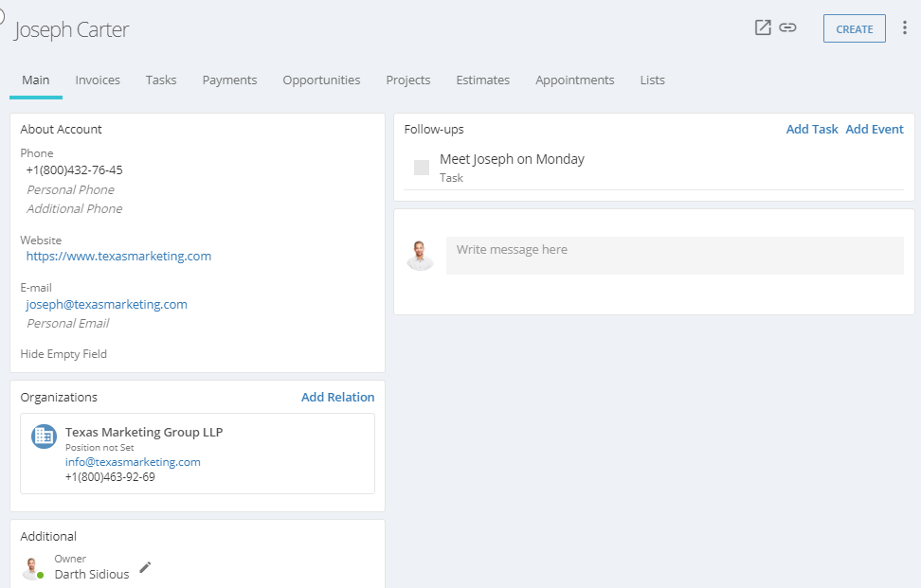Open the texasmarketing.com website link

coord(118,256)
